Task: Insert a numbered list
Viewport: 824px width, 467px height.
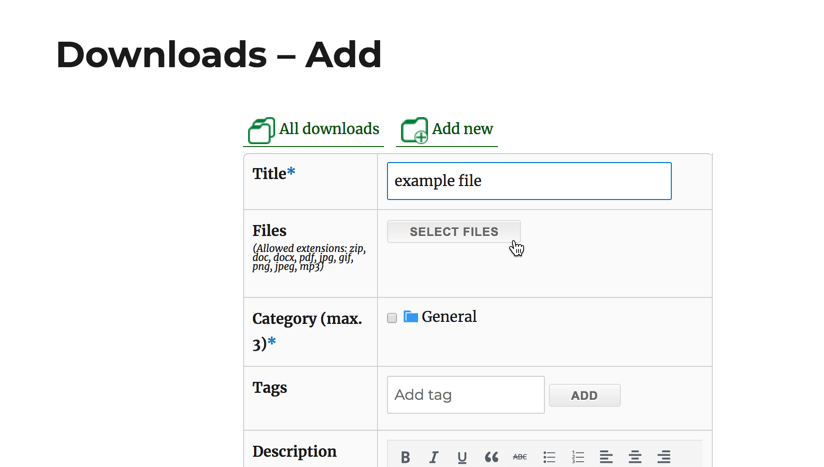Action: 578,457
